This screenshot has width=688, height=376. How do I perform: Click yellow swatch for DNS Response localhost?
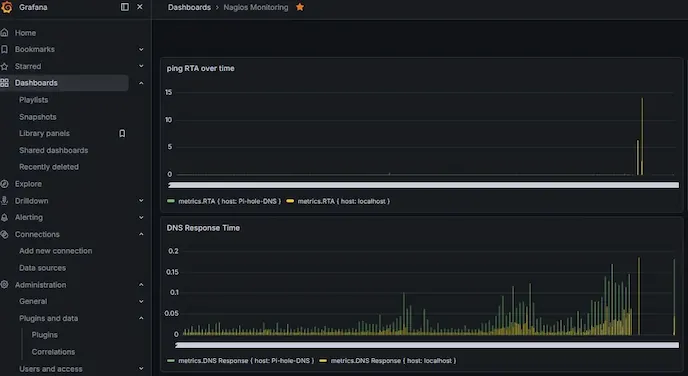point(323,361)
